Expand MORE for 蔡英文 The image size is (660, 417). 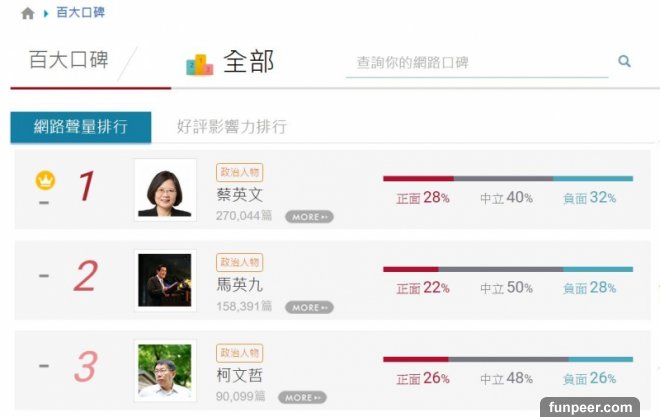pos(309,216)
